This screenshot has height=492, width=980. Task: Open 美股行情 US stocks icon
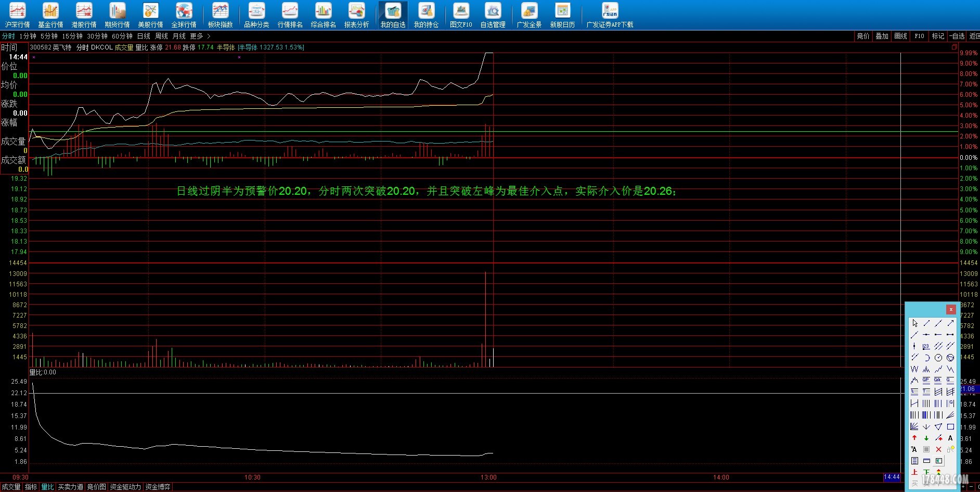pyautogui.click(x=150, y=15)
